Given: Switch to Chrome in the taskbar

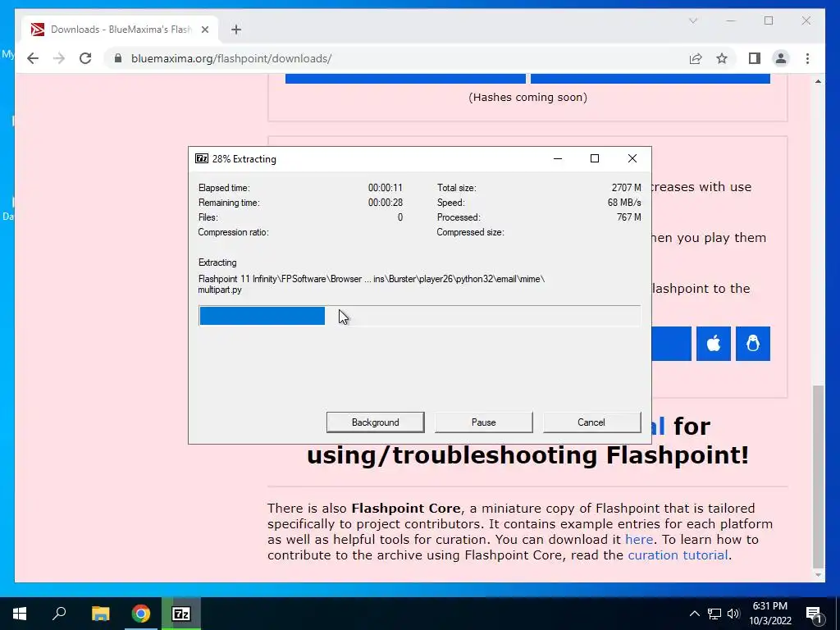Looking at the screenshot, I should [141, 614].
